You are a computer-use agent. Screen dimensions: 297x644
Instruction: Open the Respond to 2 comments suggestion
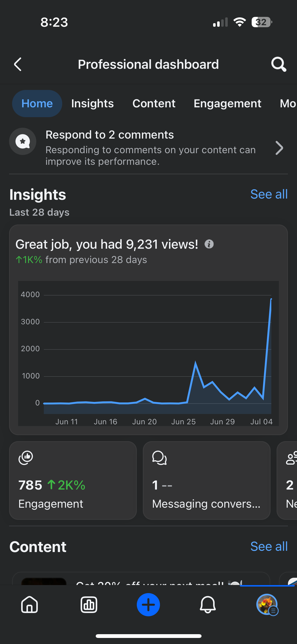[150, 148]
